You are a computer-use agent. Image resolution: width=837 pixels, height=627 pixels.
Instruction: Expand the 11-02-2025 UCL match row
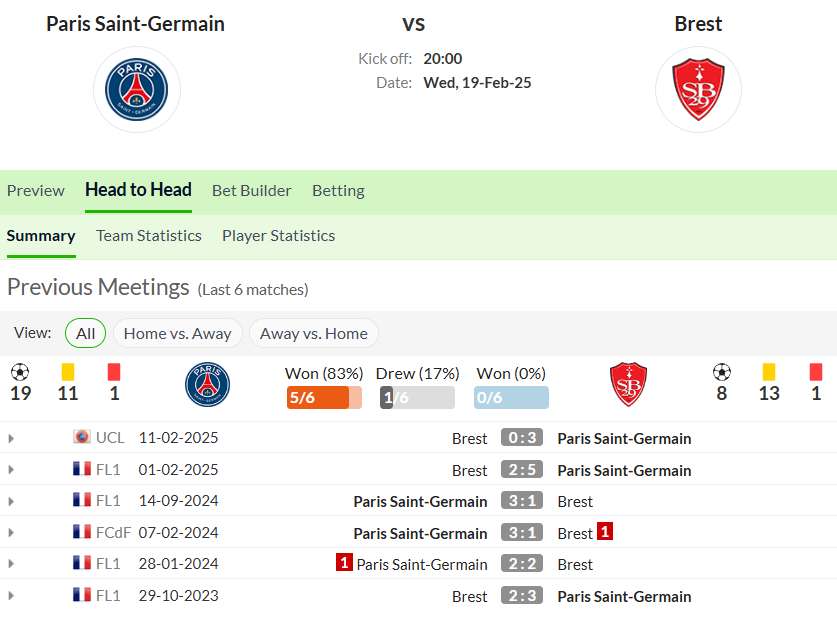click(11, 439)
